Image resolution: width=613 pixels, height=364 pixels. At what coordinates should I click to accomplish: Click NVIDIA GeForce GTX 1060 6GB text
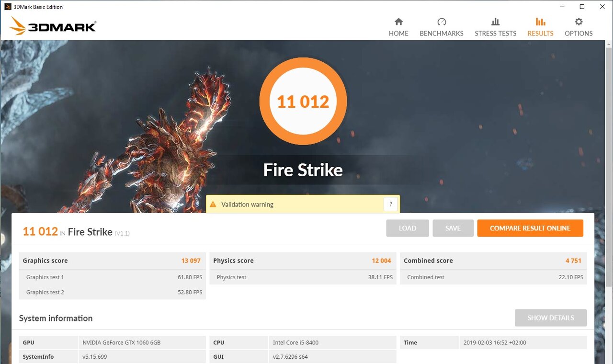point(122,342)
